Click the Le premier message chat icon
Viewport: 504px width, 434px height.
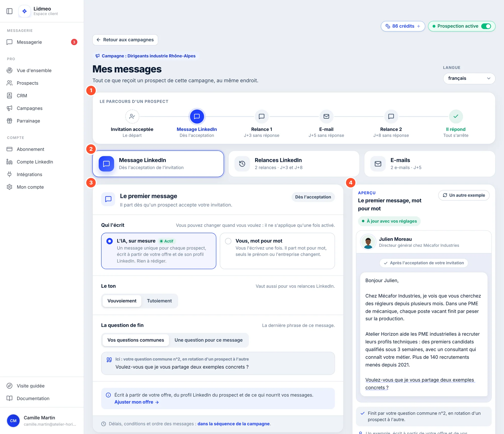108,199
